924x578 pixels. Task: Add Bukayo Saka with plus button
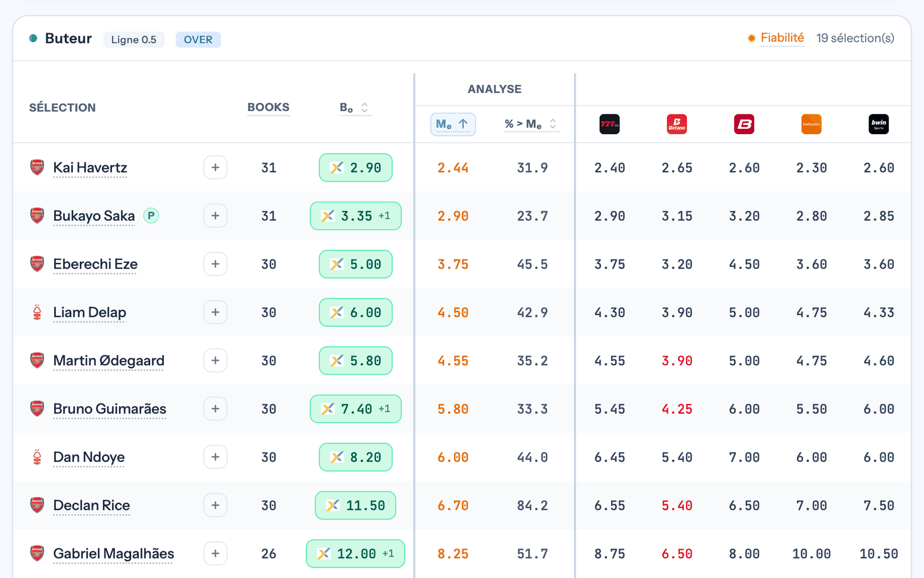pyautogui.click(x=215, y=216)
